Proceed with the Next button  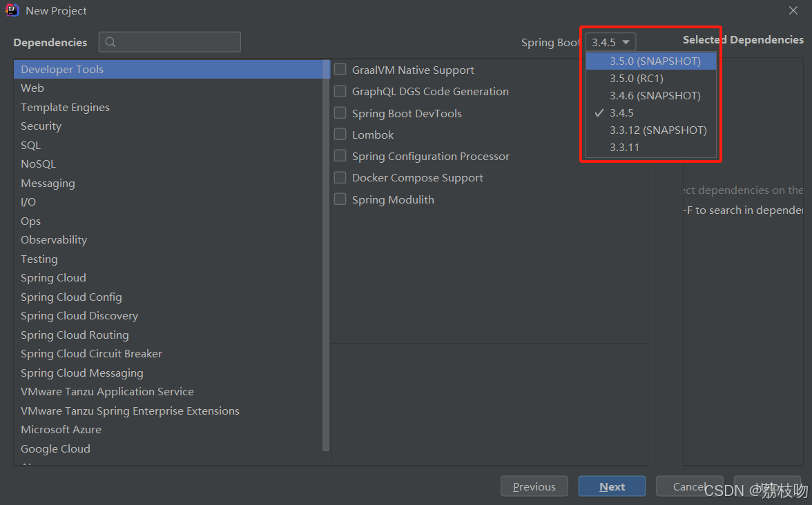612,486
